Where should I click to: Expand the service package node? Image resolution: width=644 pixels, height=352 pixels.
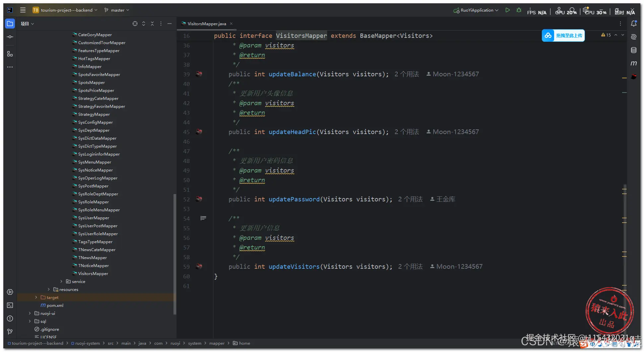pos(61,281)
